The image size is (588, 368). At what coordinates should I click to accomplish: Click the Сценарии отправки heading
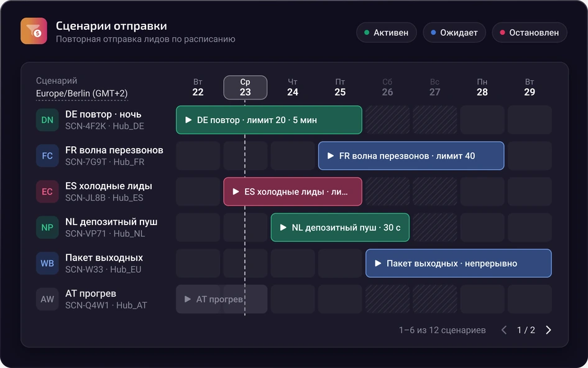pos(111,26)
